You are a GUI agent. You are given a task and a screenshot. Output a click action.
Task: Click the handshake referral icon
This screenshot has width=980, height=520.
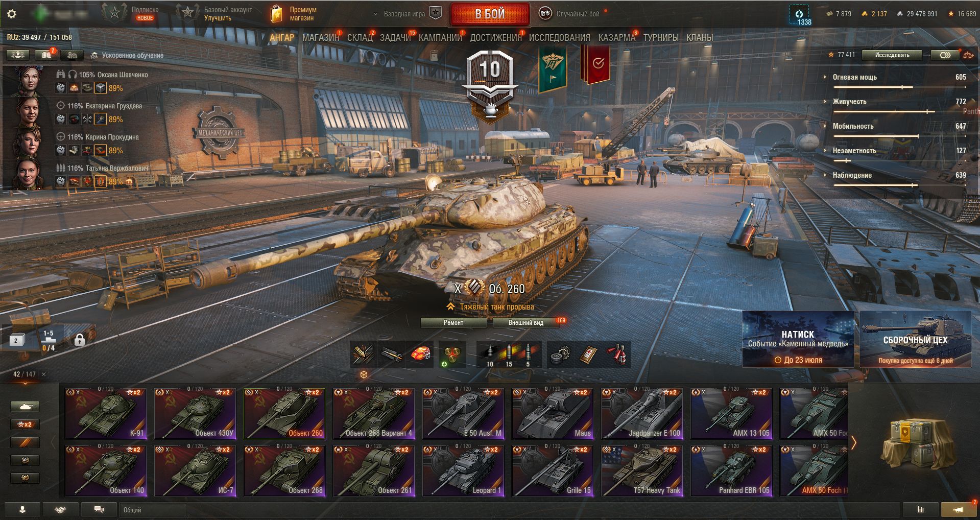point(61,509)
